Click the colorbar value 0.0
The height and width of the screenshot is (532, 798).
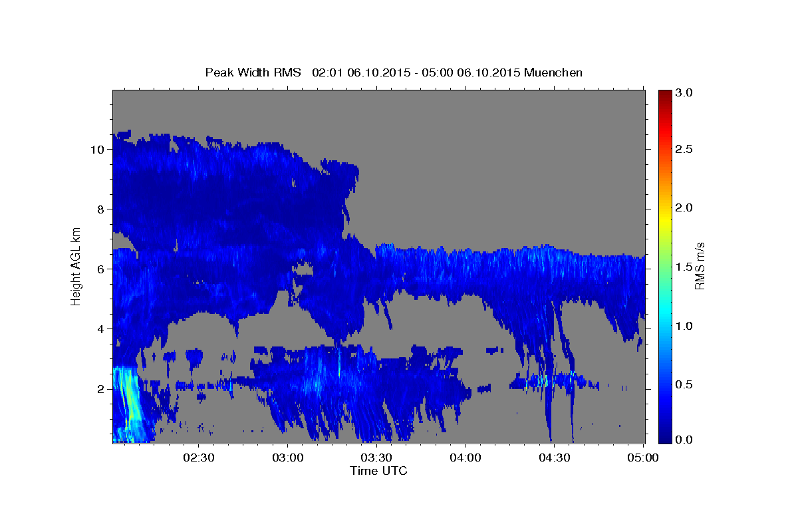point(685,440)
